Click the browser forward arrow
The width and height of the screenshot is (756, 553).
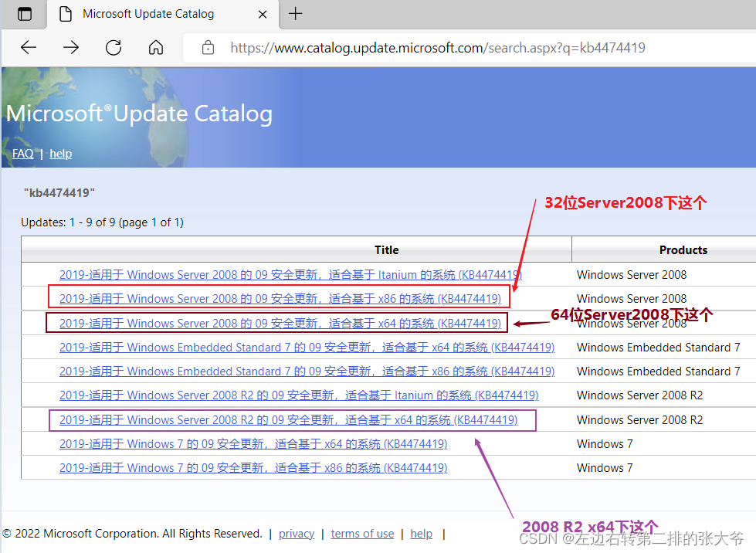(x=70, y=47)
